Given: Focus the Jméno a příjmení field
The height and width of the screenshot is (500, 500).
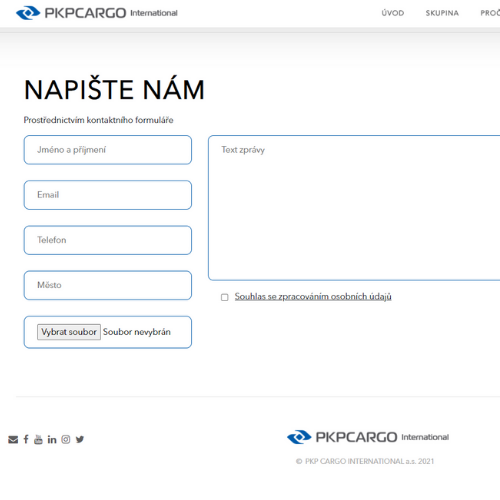Looking at the screenshot, I should tap(108, 150).
